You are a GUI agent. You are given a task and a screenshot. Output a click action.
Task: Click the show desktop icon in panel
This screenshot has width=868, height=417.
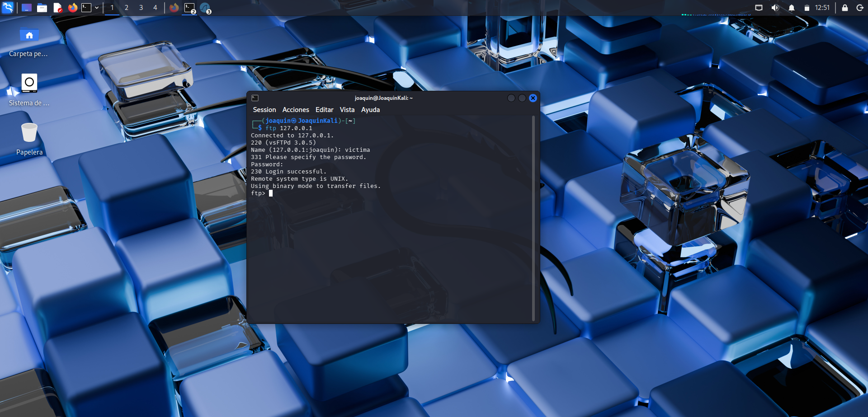[x=27, y=8]
